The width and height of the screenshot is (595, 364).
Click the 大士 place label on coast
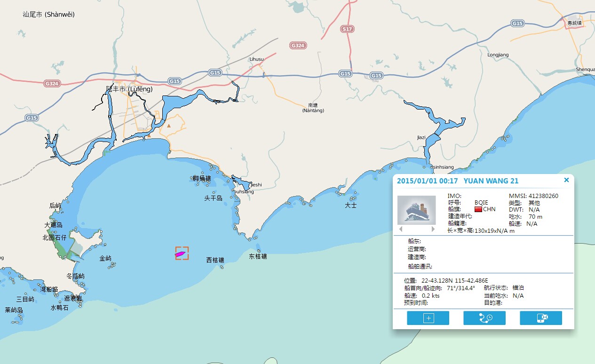pyautogui.click(x=350, y=206)
